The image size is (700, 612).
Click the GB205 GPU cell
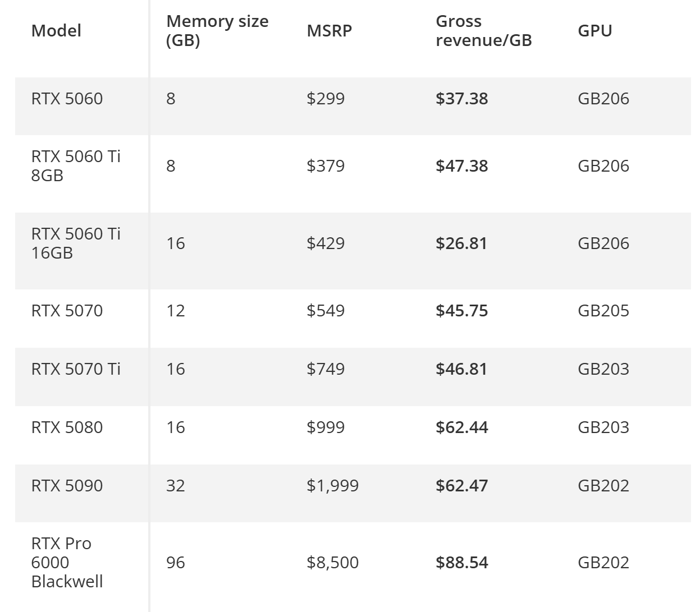click(x=603, y=311)
